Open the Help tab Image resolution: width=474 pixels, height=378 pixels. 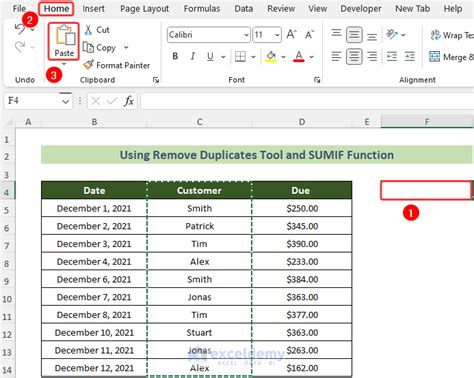click(x=453, y=9)
